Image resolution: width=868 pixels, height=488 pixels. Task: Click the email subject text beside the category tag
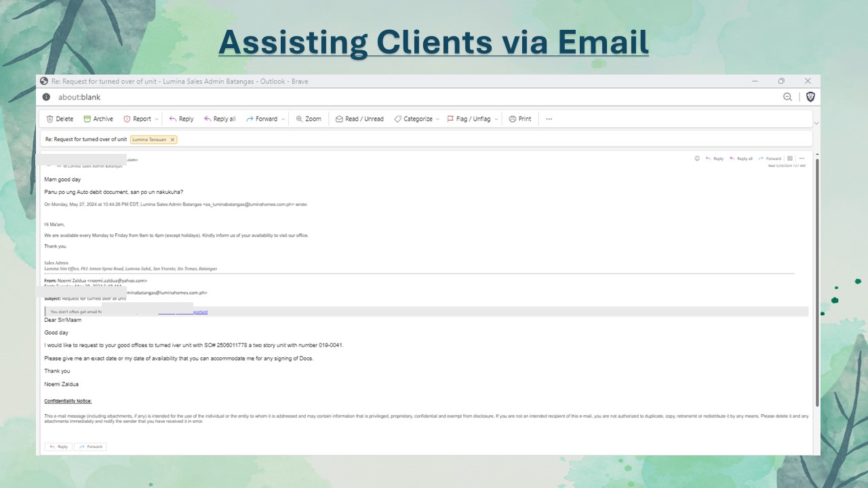[86, 140]
